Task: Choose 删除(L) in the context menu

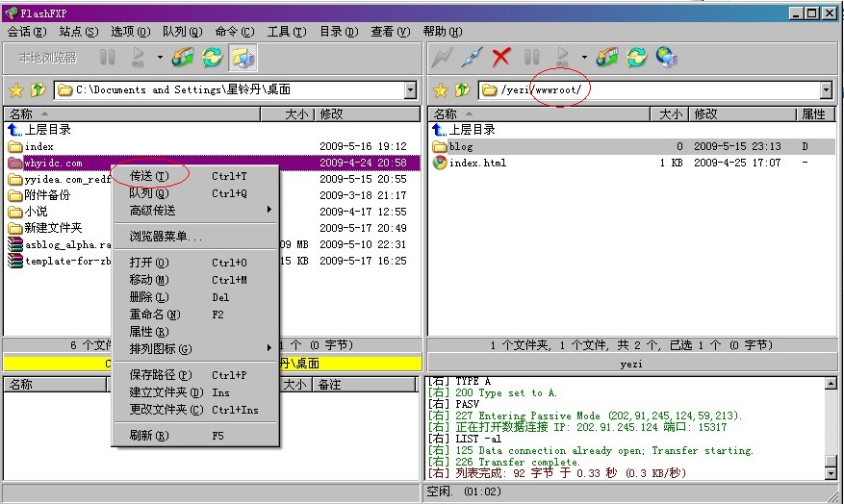Action: click(194, 297)
